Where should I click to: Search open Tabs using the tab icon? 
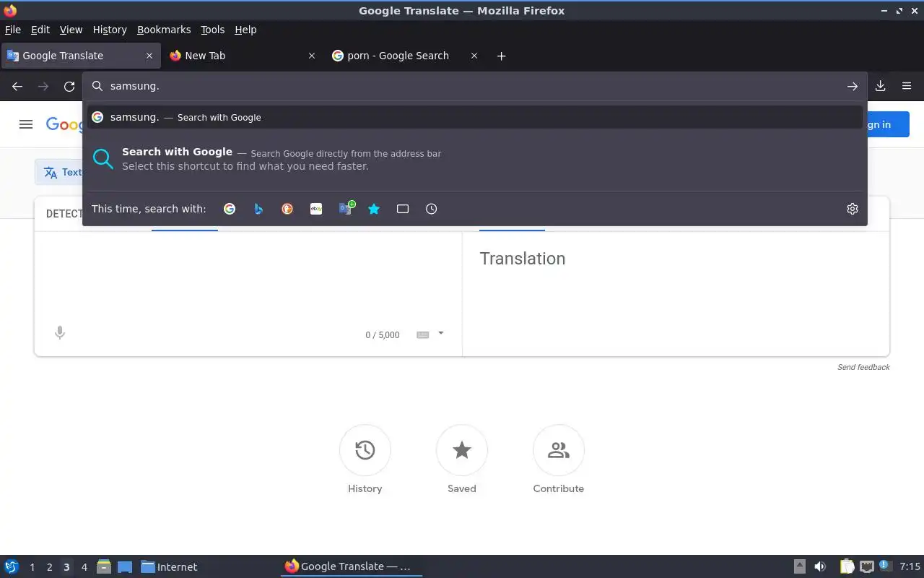[x=403, y=209]
